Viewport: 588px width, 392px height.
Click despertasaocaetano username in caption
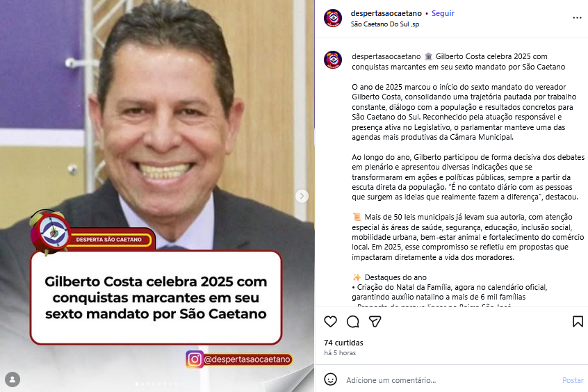click(x=386, y=56)
